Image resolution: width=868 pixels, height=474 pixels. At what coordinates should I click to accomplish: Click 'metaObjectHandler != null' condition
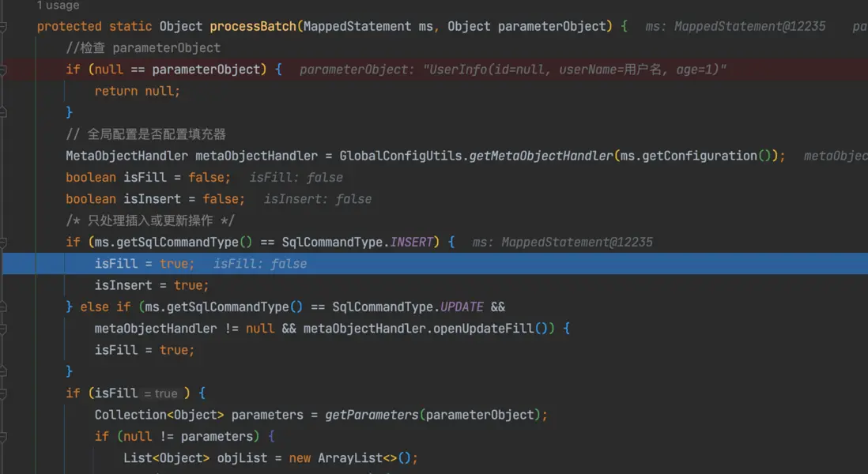(x=184, y=329)
